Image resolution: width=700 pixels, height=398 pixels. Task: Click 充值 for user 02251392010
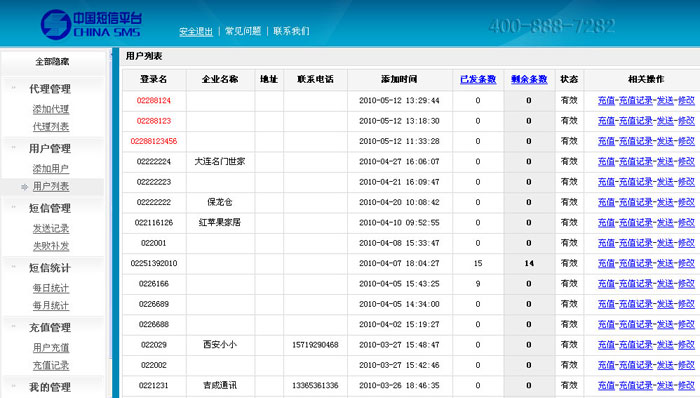pos(606,264)
